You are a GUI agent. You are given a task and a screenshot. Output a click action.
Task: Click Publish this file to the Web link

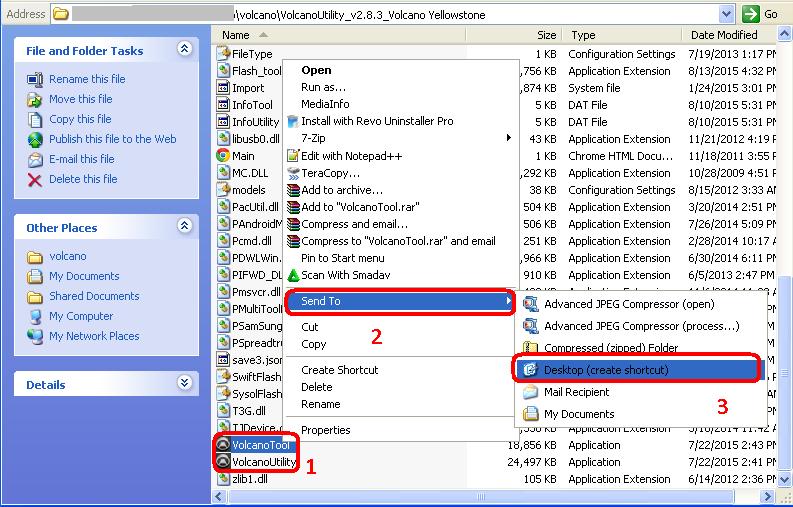point(113,139)
